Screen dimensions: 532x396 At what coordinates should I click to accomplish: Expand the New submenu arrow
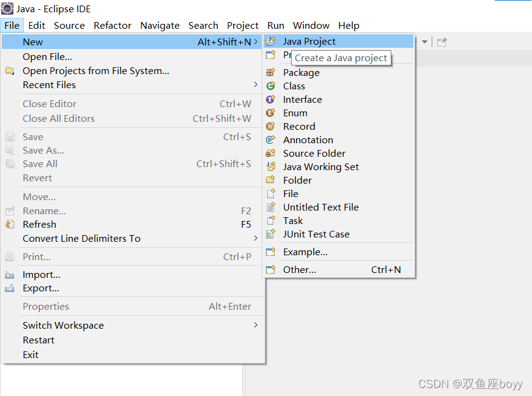[256, 42]
